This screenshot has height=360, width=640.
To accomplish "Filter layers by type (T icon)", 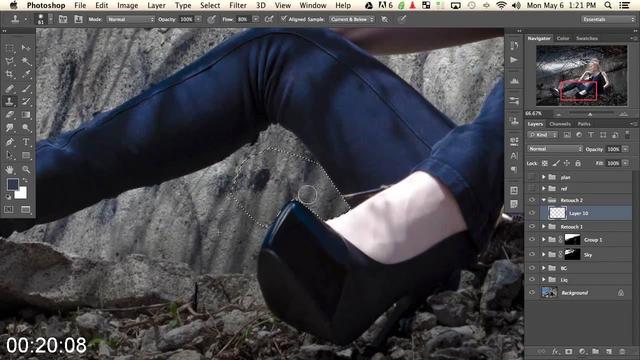I will pos(591,135).
